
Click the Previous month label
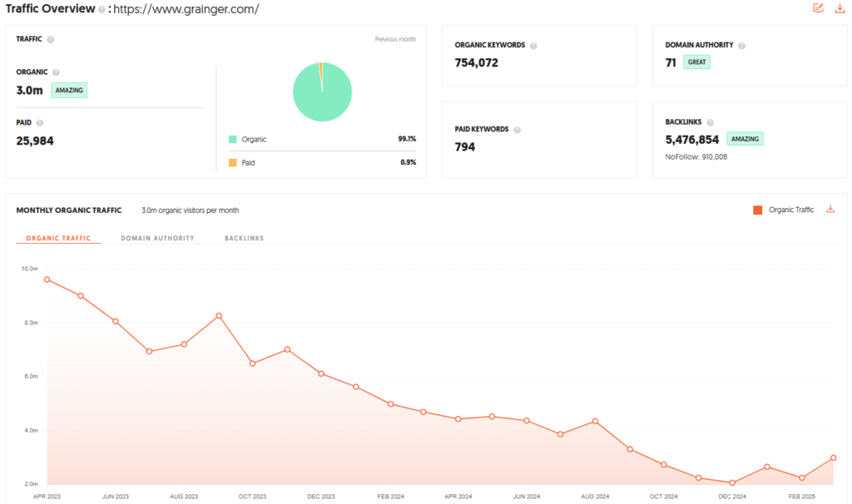[395, 39]
